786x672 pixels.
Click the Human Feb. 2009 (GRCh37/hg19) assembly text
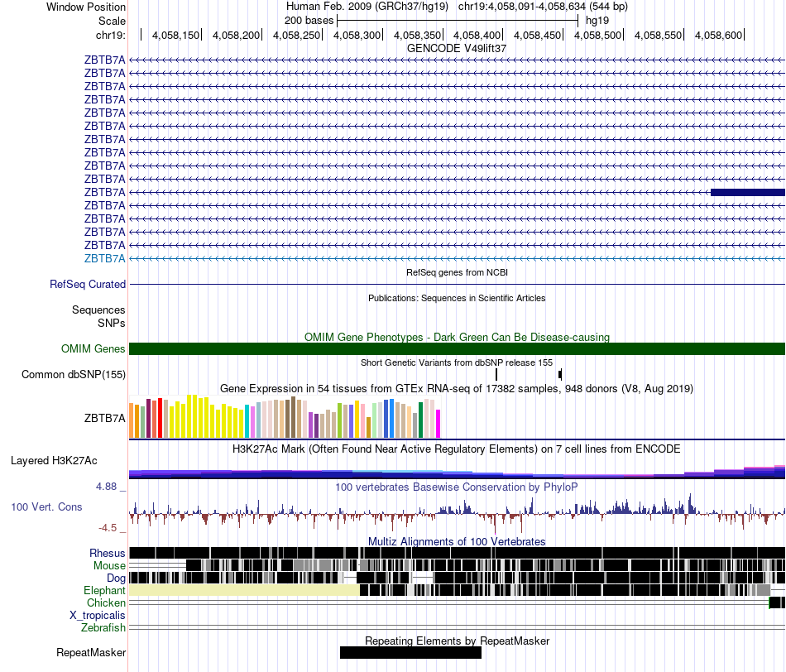pos(367,7)
